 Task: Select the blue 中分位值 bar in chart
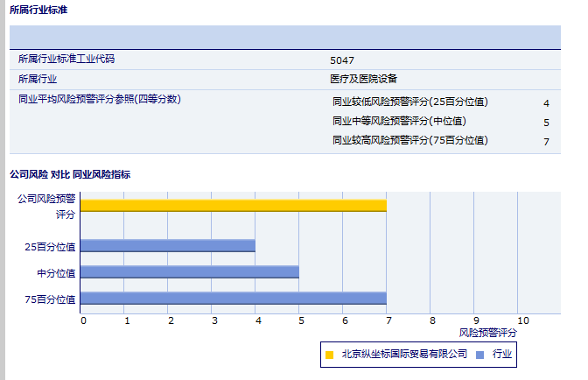click(x=189, y=272)
